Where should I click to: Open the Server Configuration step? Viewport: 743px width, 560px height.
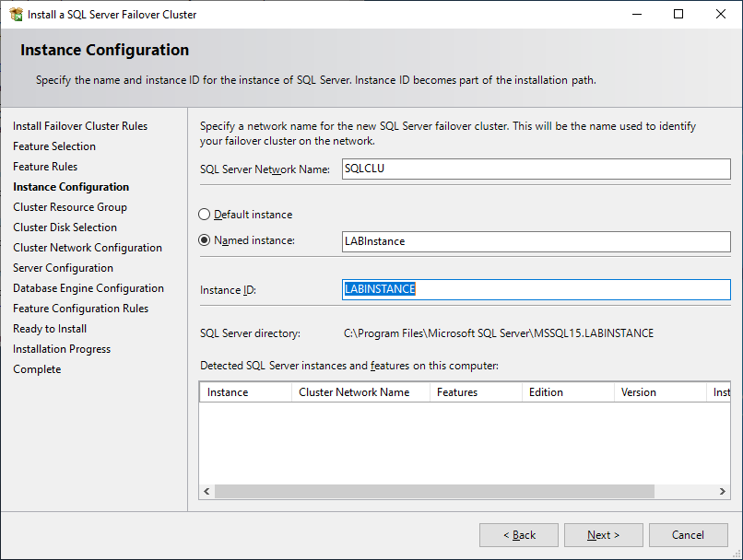coord(63,268)
